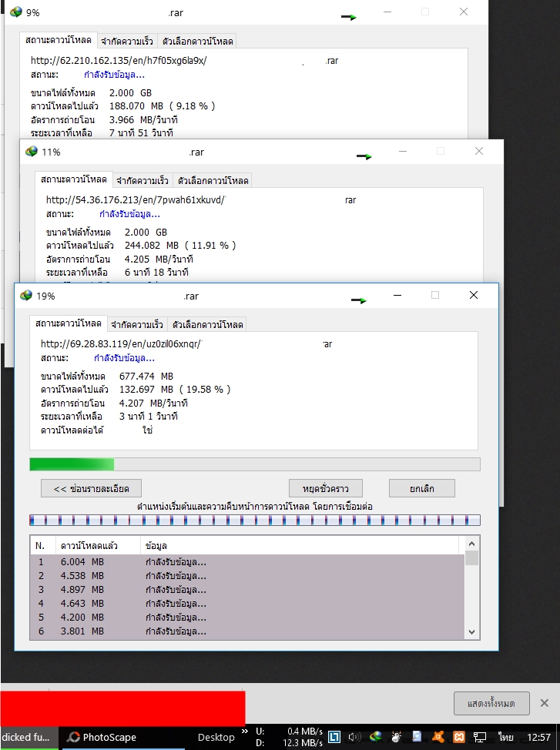Minimize the 11% download window

coord(403,151)
